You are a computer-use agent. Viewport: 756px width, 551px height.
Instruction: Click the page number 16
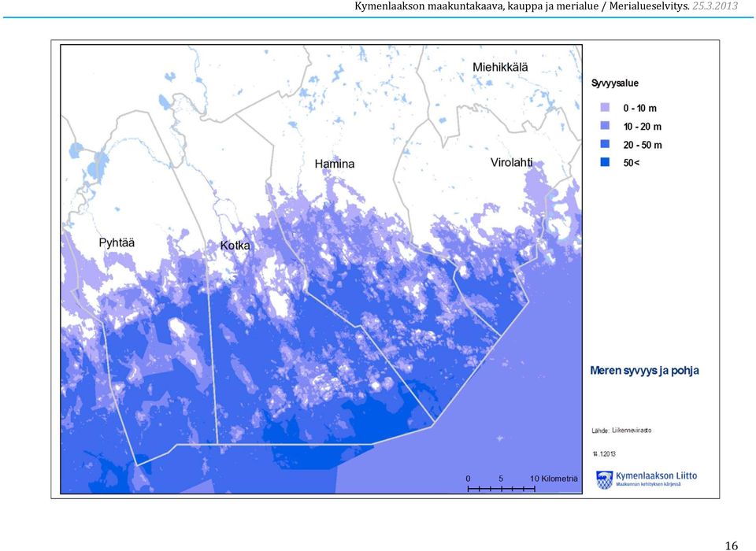(732, 545)
